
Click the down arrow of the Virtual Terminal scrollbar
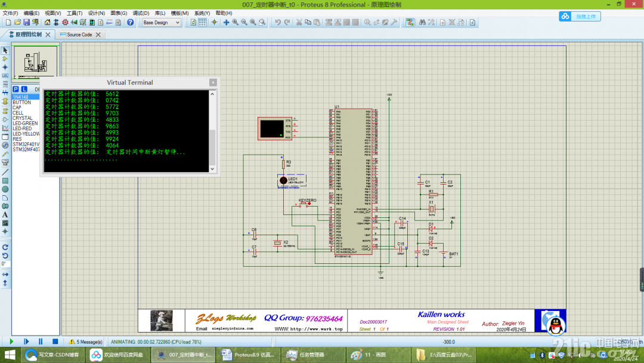pos(212,168)
